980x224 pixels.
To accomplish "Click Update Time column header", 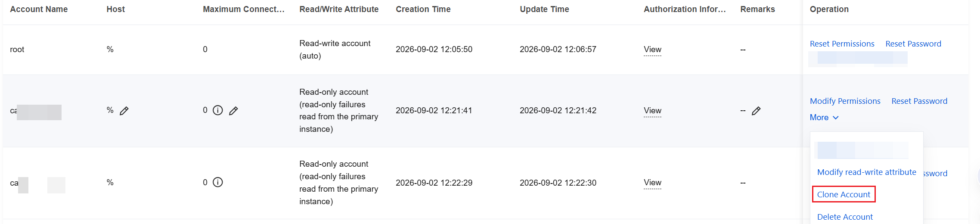I will [544, 9].
